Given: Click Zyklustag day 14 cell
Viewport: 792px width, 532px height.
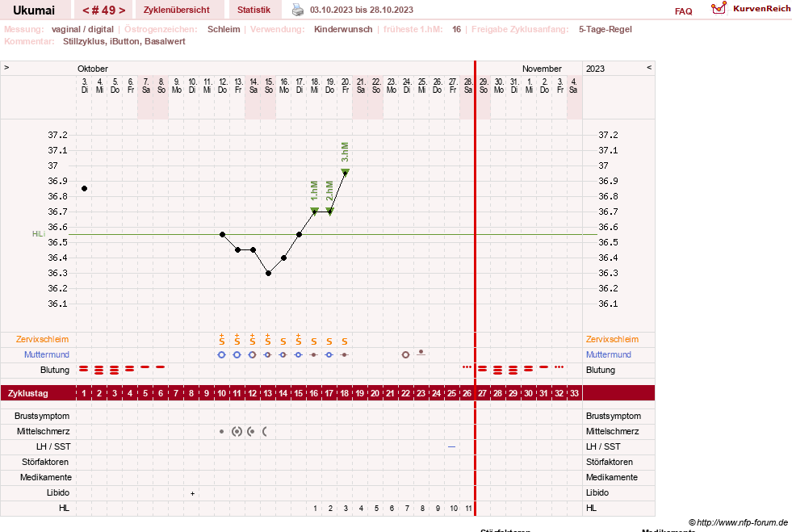Looking at the screenshot, I should click(283, 393).
